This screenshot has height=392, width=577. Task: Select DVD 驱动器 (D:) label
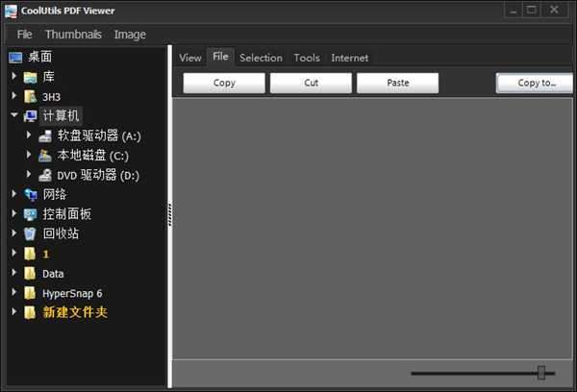coord(98,176)
